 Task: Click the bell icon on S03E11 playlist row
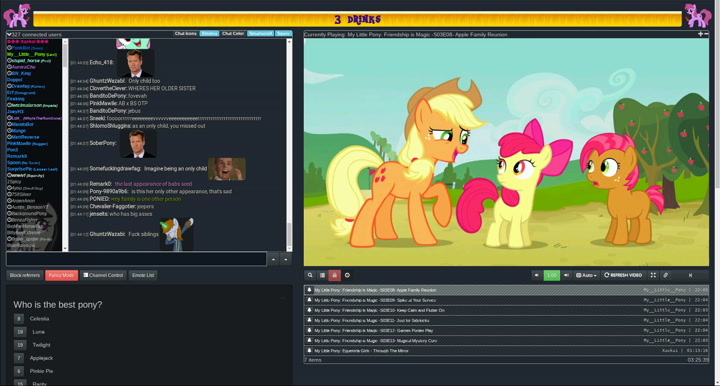point(309,320)
